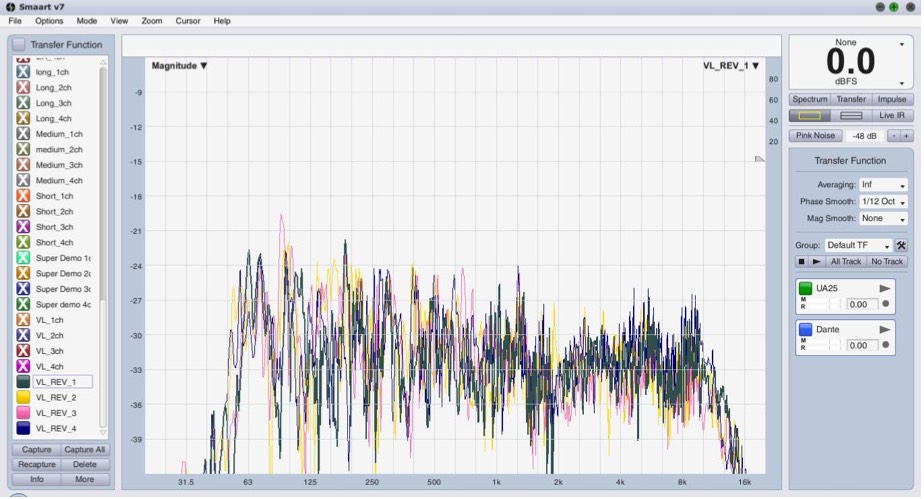Open the Options menu
924x499 pixels.
[49, 21]
